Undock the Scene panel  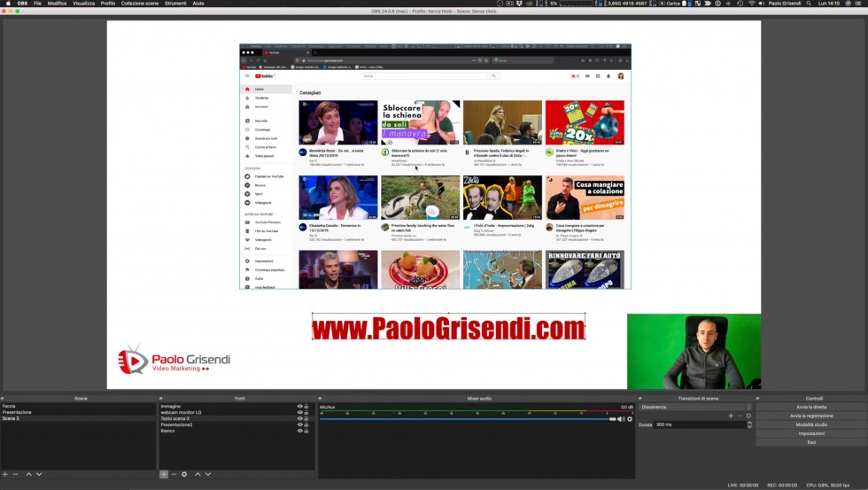pyautogui.click(x=2, y=398)
